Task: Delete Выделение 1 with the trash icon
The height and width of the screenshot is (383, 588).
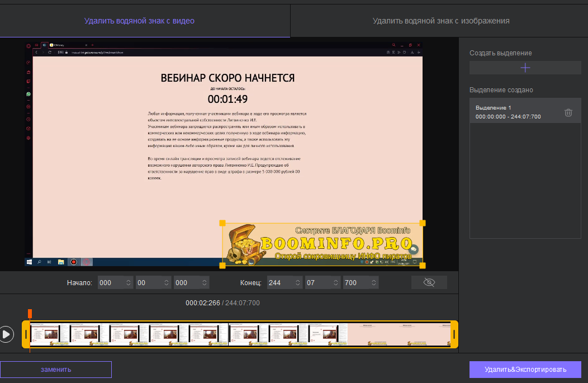Action: pyautogui.click(x=568, y=112)
